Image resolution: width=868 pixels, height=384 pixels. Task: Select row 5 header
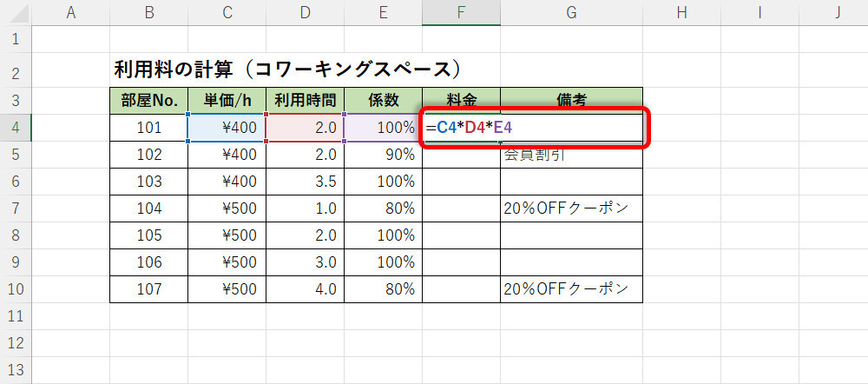[x=16, y=155]
